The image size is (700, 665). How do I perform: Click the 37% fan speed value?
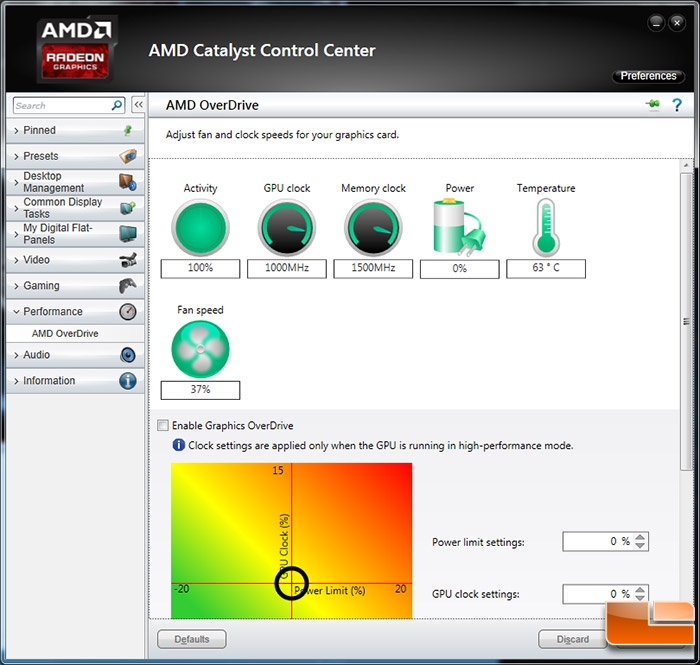(200, 390)
